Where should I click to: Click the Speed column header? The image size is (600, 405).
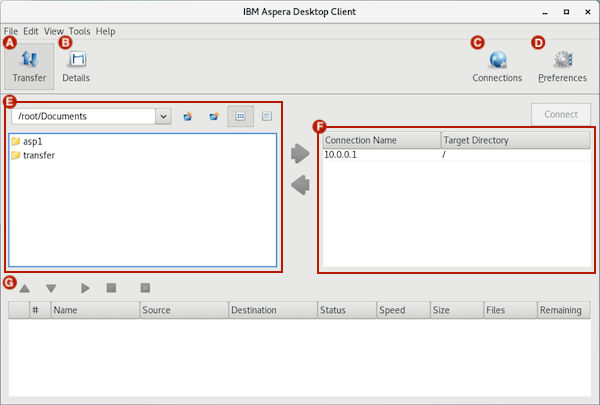403,310
